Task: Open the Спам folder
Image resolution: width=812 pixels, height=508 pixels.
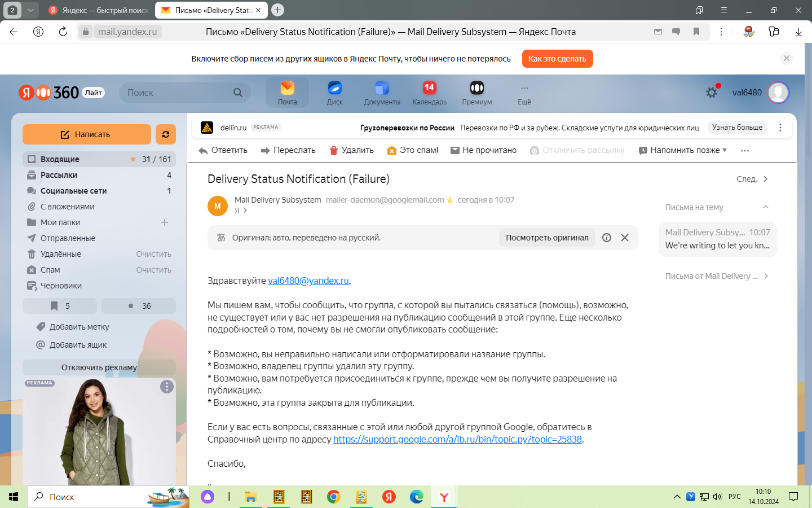Action: point(50,270)
